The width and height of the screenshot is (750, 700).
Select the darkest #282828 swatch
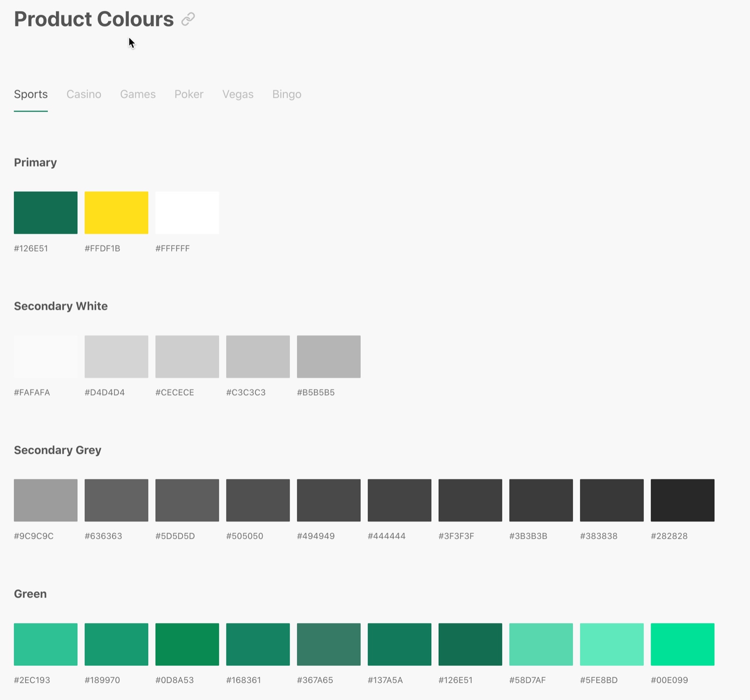point(682,500)
